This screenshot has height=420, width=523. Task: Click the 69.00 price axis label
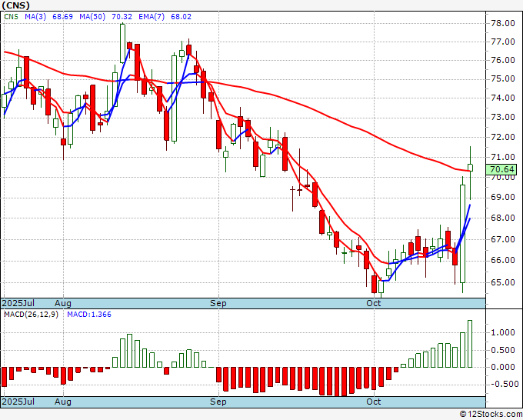(503, 197)
